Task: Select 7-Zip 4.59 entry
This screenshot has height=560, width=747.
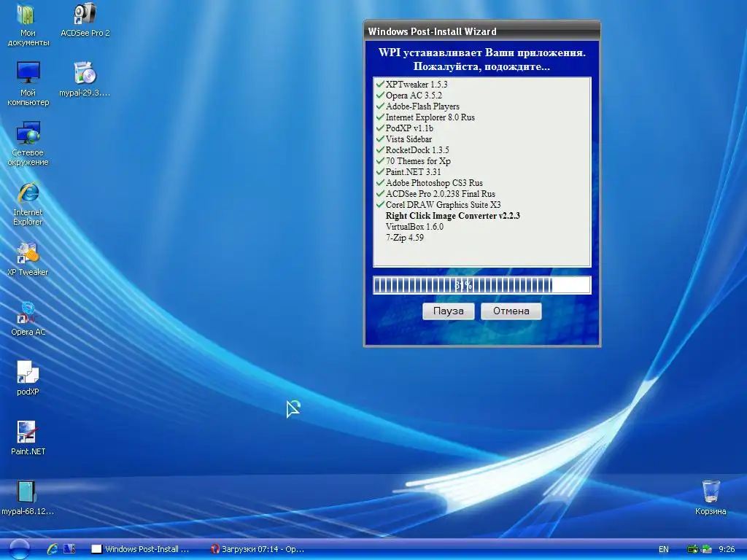Action: 404,238
